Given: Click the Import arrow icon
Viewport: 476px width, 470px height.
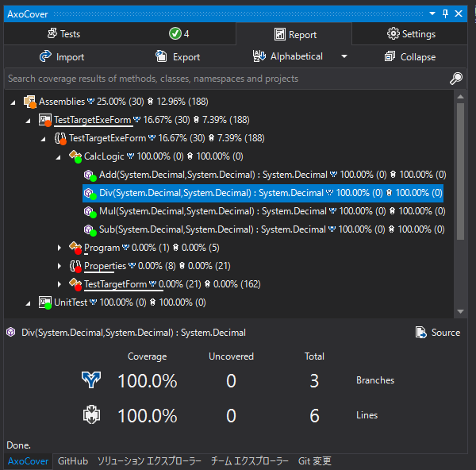Looking at the screenshot, I should click(45, 56).
